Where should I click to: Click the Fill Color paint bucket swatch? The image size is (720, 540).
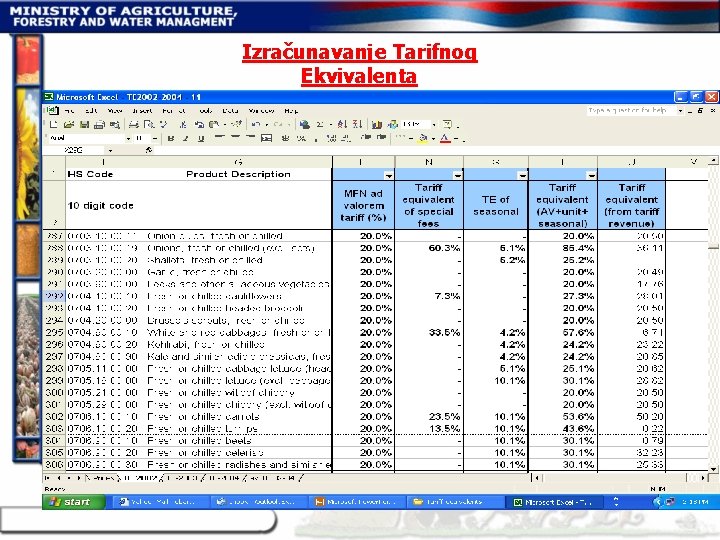[423, 138]
